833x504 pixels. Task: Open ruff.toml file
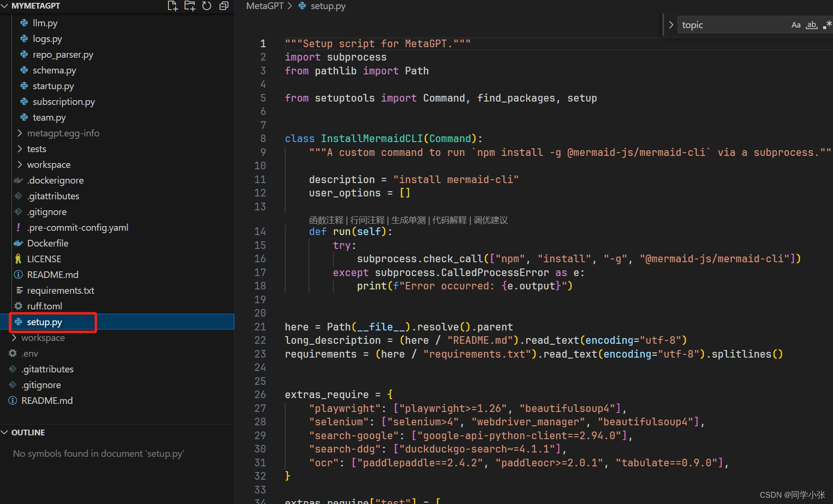(x=44, y=306)
